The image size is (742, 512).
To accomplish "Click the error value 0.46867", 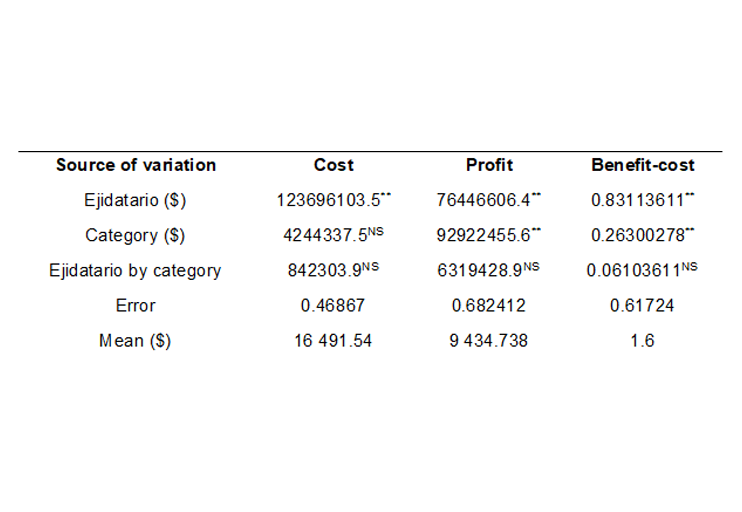I will (x=334, y=305).
